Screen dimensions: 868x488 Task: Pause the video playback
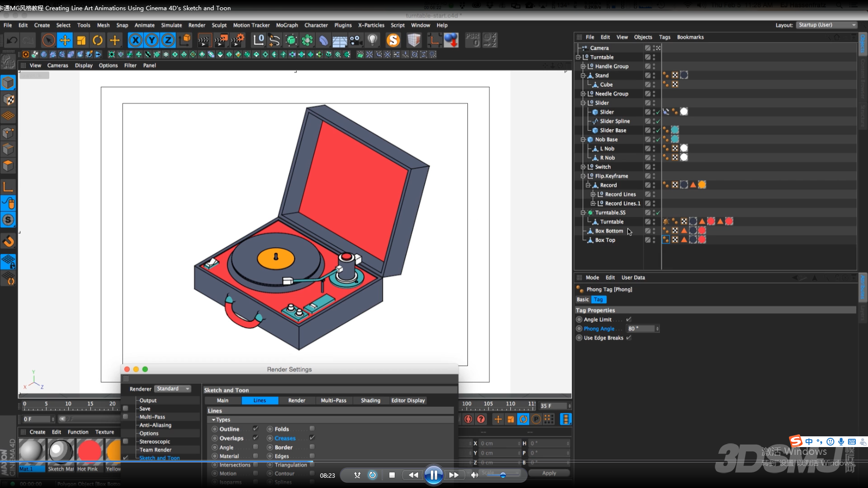click(433, 475)
